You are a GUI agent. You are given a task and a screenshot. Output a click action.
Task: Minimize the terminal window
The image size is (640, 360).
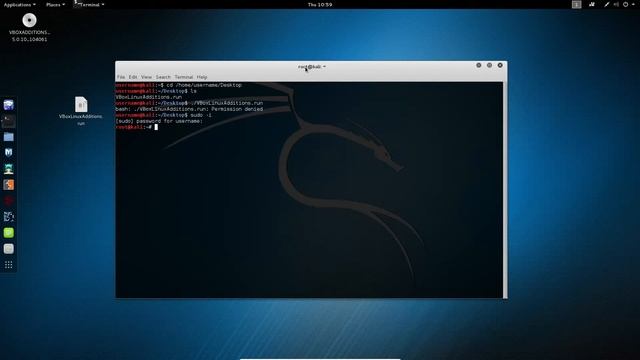tap(478, 65)
